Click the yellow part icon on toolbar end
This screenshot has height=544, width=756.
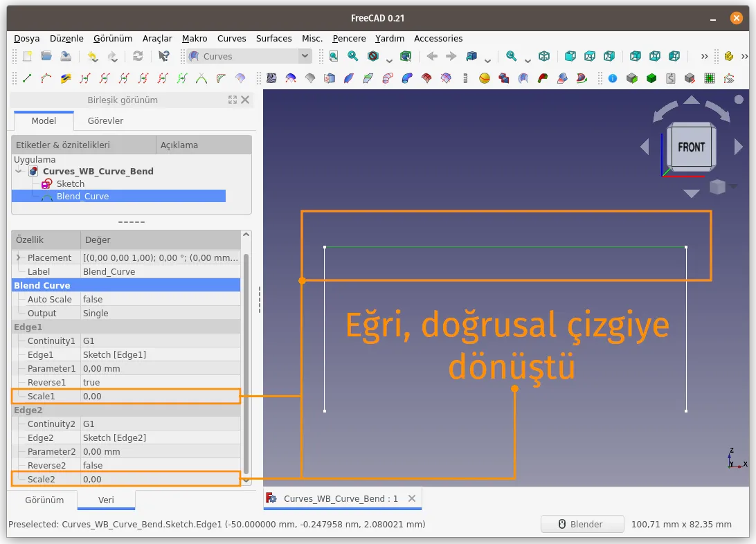click(729, 56)
